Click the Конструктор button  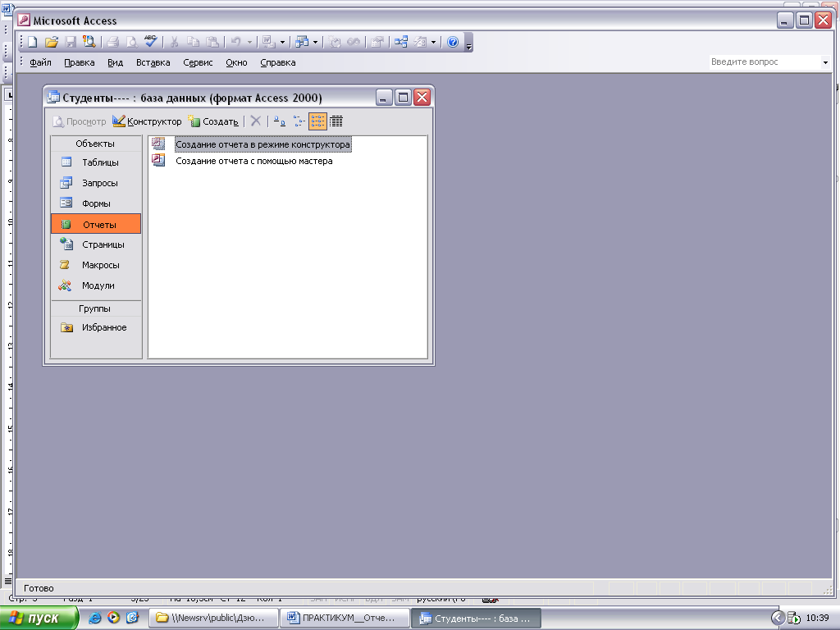coord(148,121)
